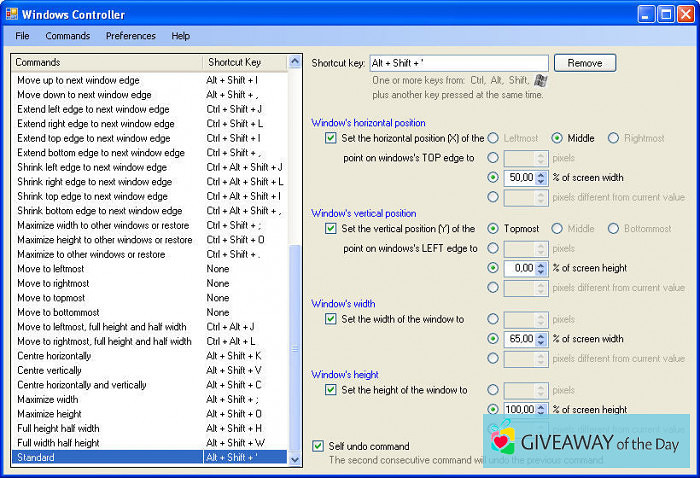Increase the horizontal percent of screen width value
700x478 pixels.
[541, 174]
